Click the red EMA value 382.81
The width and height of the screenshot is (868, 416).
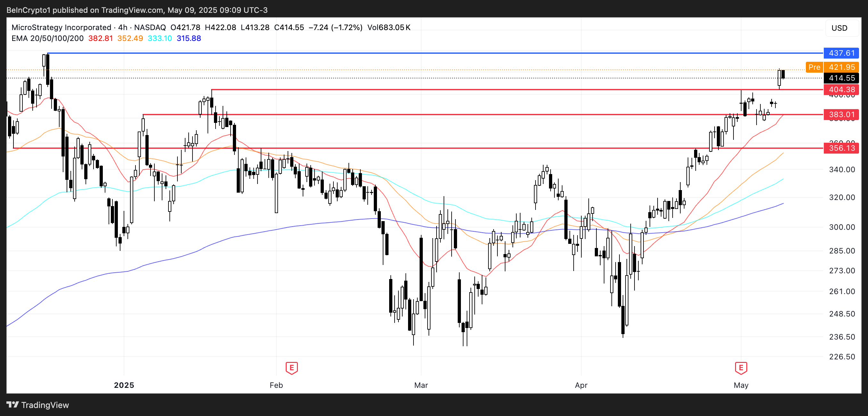point(101,38)
